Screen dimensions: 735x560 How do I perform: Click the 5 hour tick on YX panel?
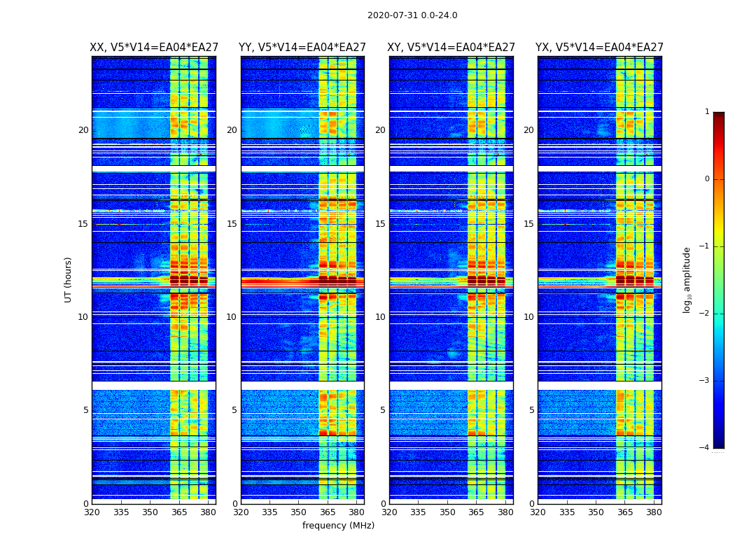tap(531, 410)
